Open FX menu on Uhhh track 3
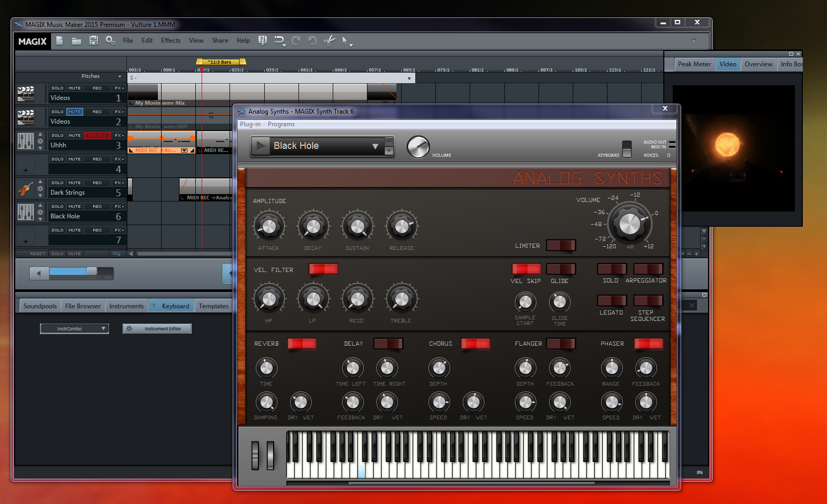 119,136
